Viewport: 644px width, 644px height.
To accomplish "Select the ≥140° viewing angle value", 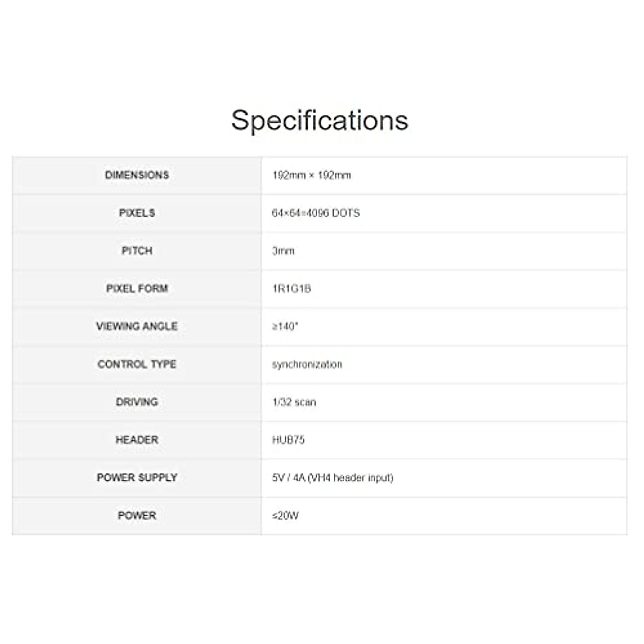I will point(285,326).
